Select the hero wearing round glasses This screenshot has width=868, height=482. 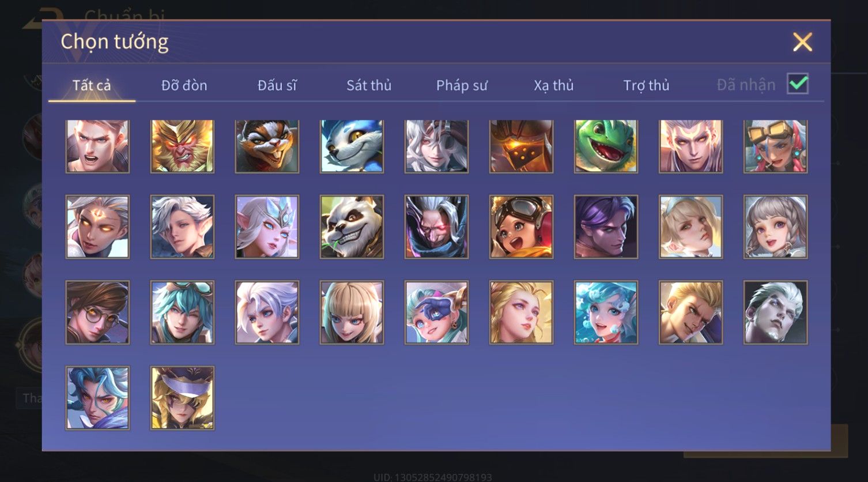coord(97,312)
